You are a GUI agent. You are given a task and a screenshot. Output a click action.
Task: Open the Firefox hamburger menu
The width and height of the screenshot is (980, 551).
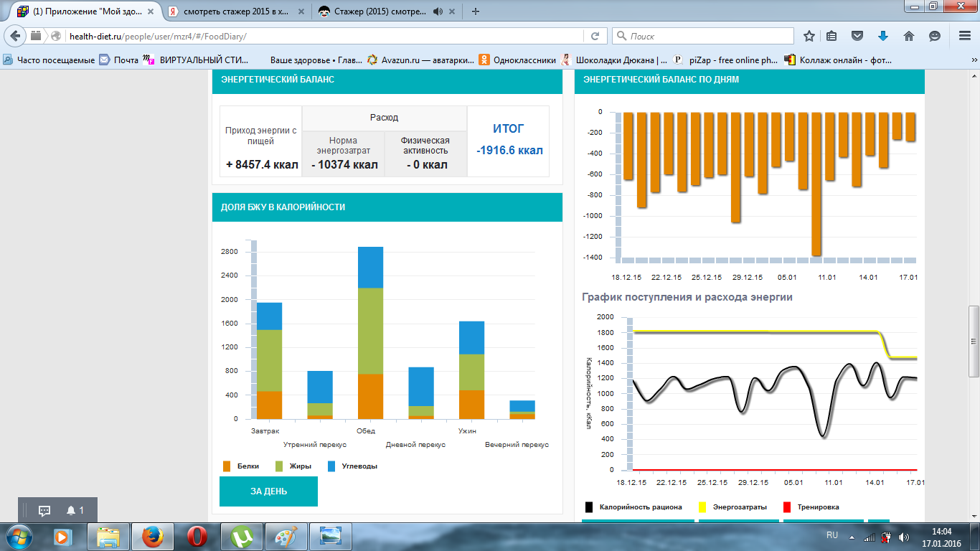tap(964, 36)
